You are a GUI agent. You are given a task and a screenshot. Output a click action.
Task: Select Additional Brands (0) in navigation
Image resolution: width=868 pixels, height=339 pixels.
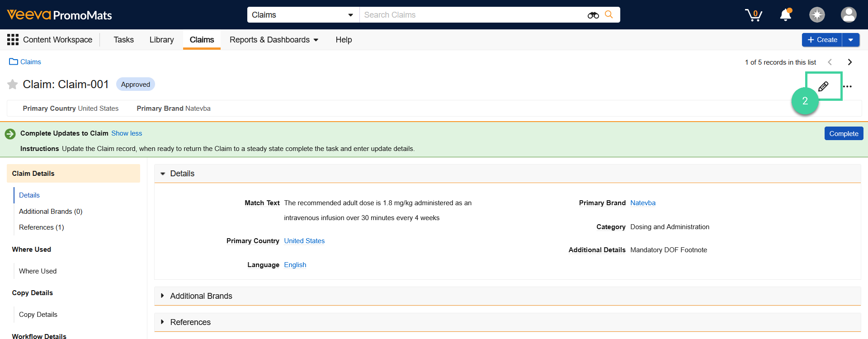tap(51, 212)
